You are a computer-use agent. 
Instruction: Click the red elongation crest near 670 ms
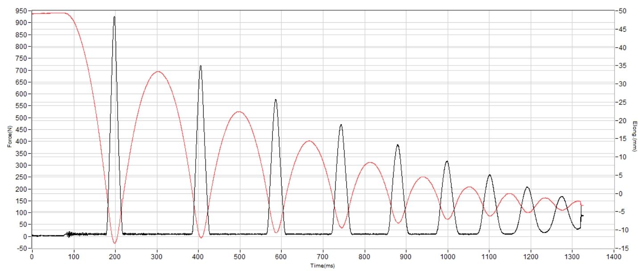click(x=309, y=141)
